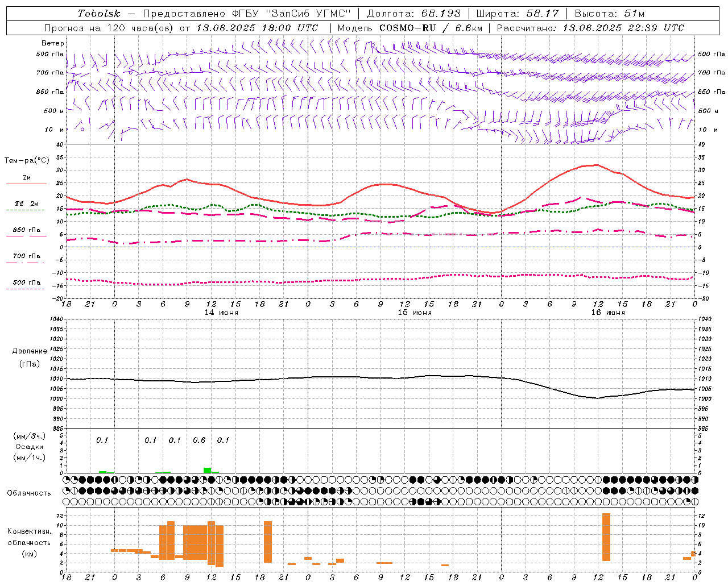Click the Tobolsk station name in the header
Viewport: 728px width, 582px height.
click(99, 14)
